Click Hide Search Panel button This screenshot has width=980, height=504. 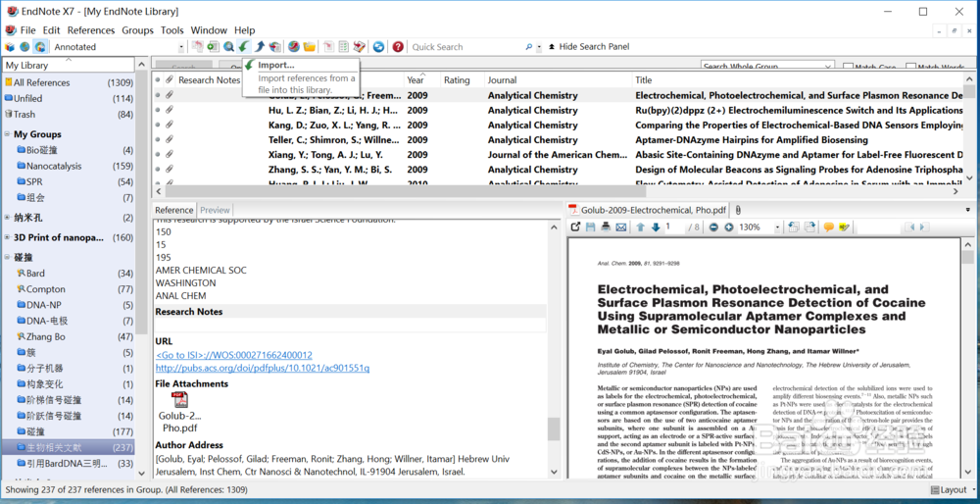[588, 47]
